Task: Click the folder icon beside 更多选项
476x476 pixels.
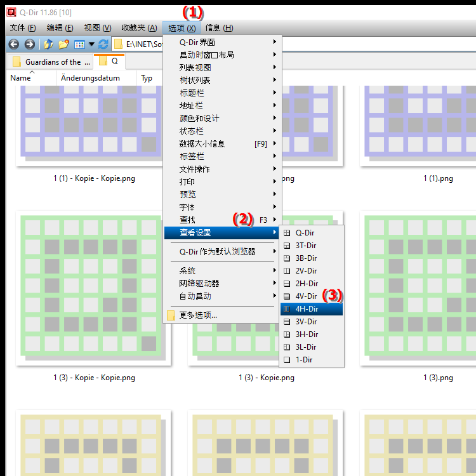Action: click(x=171, y=315)
